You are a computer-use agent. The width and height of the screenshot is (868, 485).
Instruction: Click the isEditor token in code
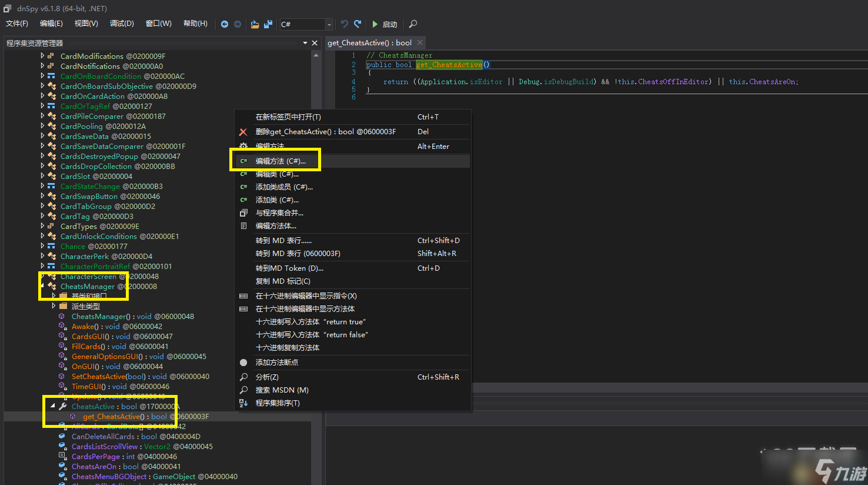[x=486, y=82]
